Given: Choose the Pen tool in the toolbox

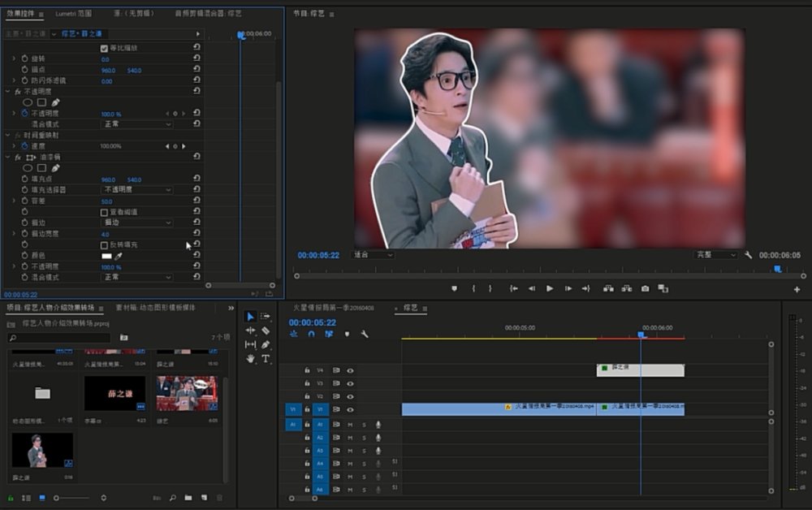Looking at the screenshot, I should pyautogui.click(x=266, y=344).
